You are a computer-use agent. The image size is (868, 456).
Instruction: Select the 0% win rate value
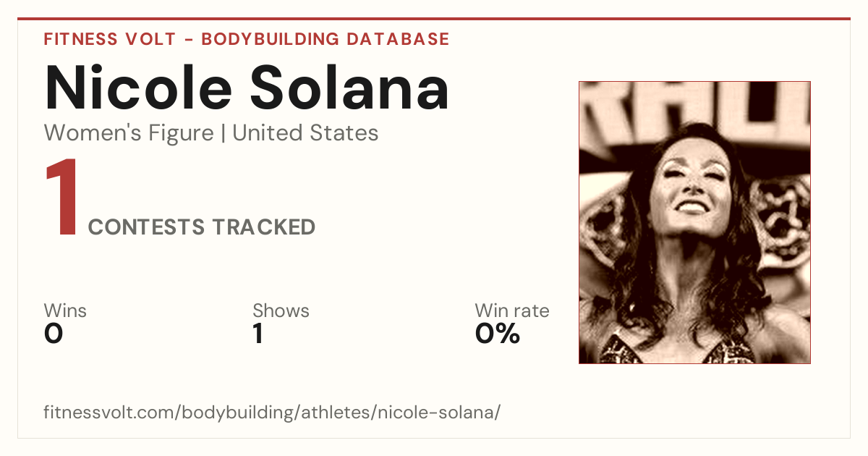tap(498, 334)
